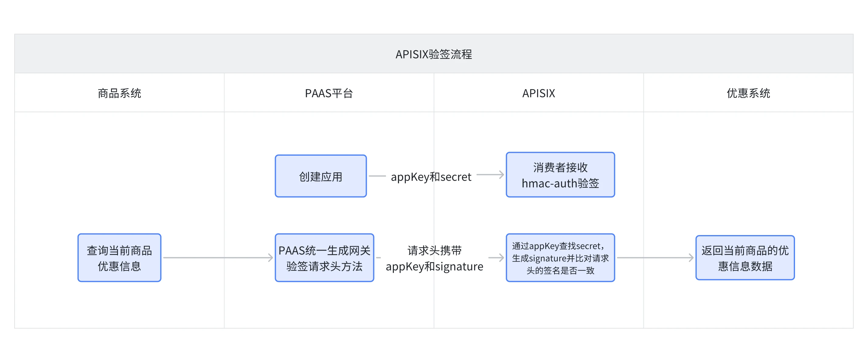This screenshot has width=868, height=343.
Task: Select the 商品系统 swimlane header
Action: [119, 93]
